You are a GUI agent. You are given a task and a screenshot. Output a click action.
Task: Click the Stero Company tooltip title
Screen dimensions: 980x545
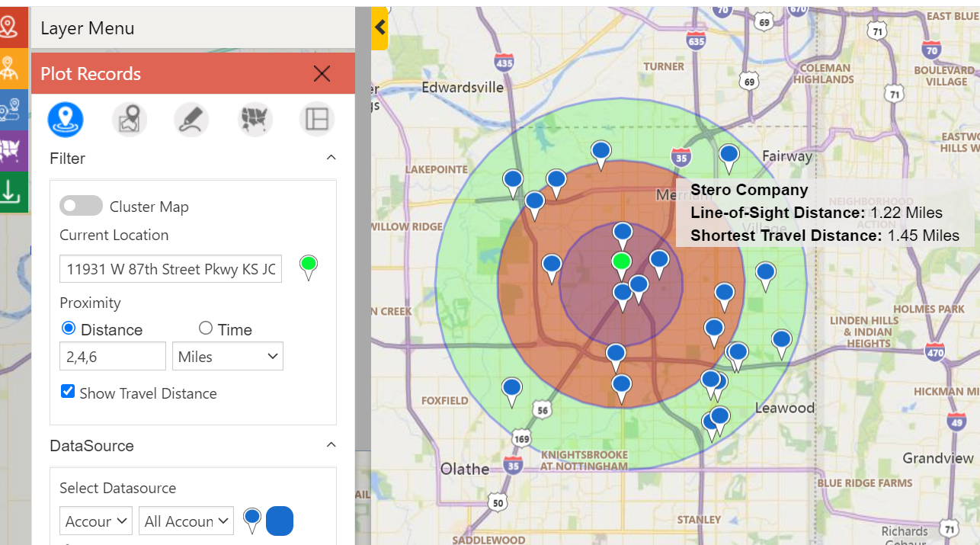tap(749, 190)
